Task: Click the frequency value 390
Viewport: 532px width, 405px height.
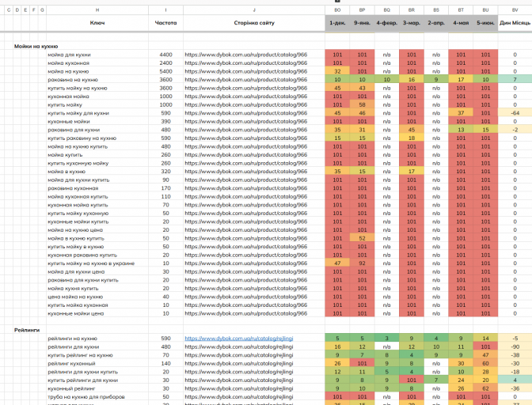Action: pyautogui.click(x=165, y=121)
